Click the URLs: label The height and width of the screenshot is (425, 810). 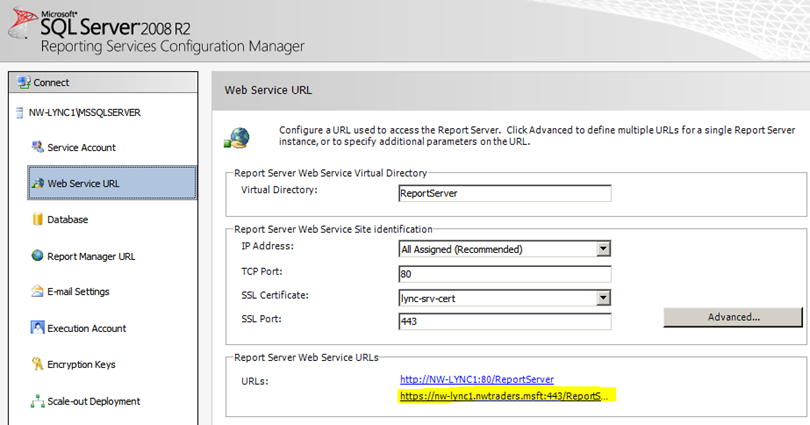[x=255, y=381]
